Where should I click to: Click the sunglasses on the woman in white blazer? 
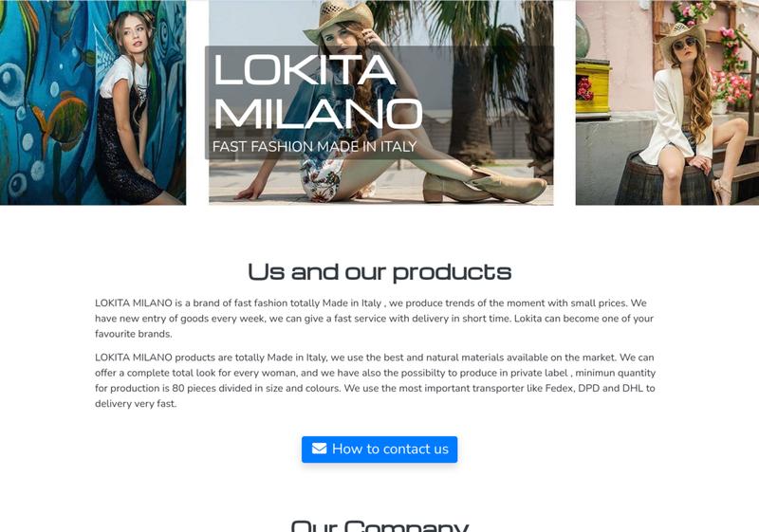pyautogui.click(x=684, y=44)
